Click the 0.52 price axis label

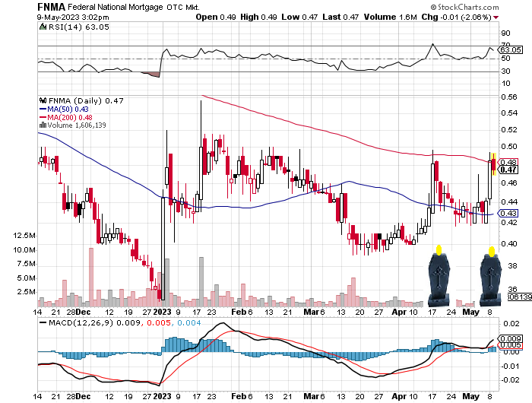pyautogui.click(x=509, y=130)
